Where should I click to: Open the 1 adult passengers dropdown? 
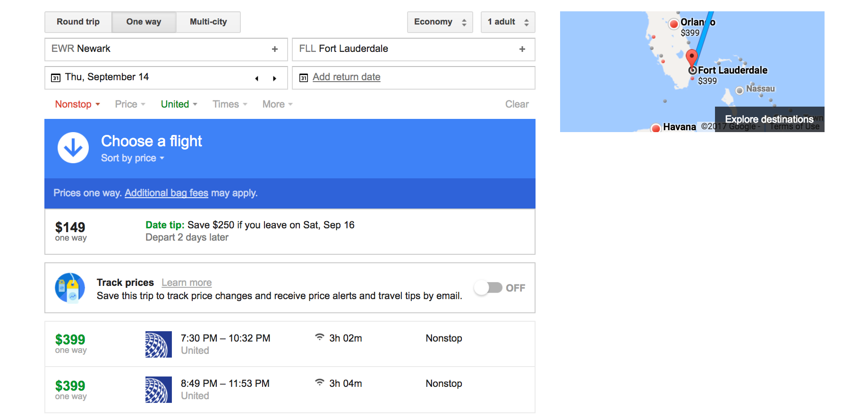tap(508, 22)
